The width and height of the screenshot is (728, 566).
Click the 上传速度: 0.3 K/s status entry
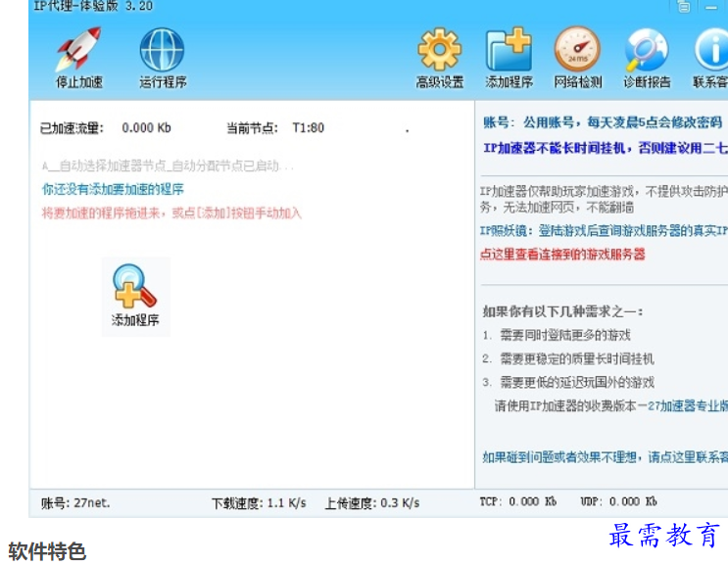[x=372, y=503]
